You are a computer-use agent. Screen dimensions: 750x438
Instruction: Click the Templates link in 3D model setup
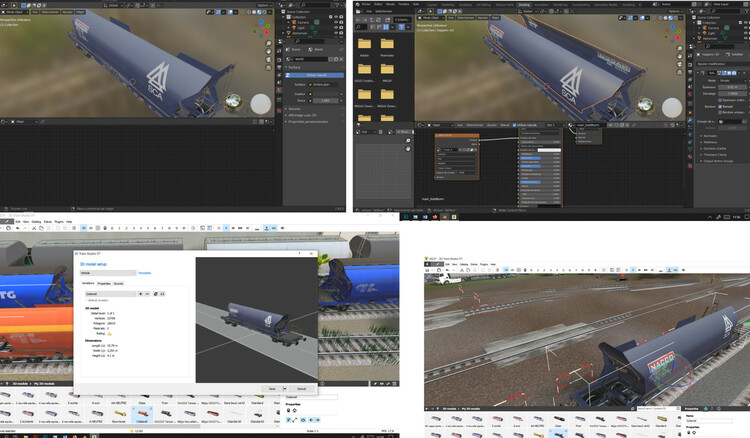click(144, 273)
